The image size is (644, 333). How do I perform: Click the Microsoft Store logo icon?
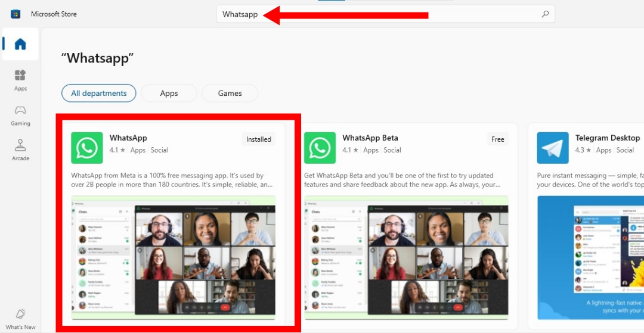(16, 14)
